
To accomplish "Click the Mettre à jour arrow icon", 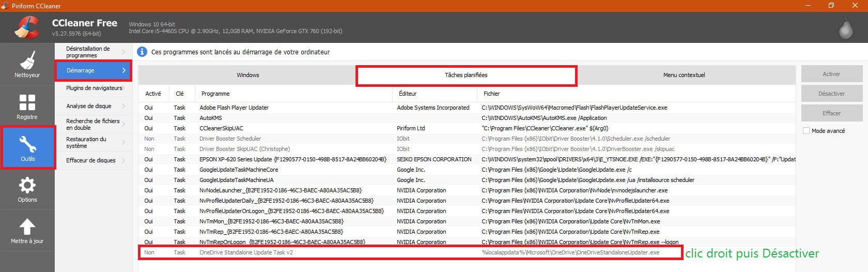I will tap(27, 226).
